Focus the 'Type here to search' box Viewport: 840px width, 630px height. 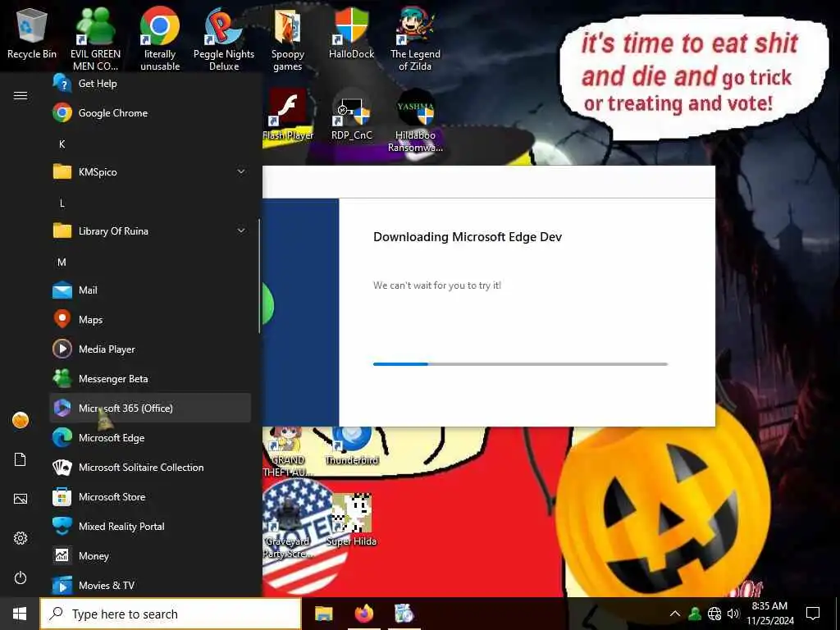[x=171, y=614]
